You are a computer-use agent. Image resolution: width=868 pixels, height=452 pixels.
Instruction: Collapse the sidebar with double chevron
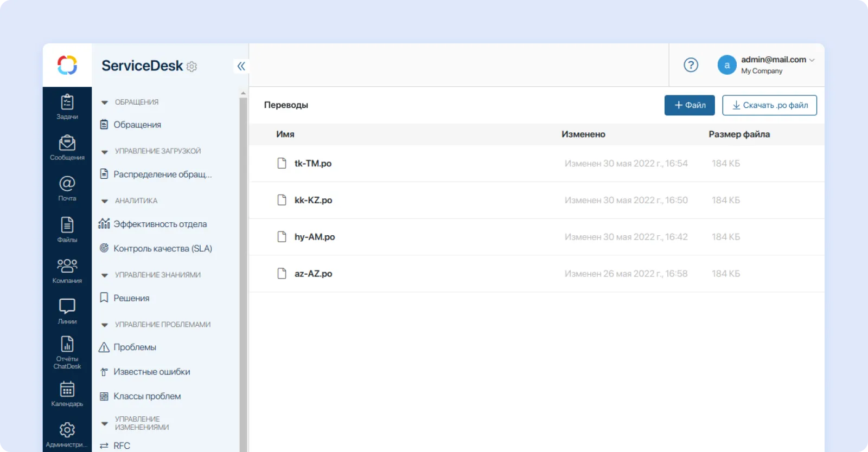(x=241, y=66)
